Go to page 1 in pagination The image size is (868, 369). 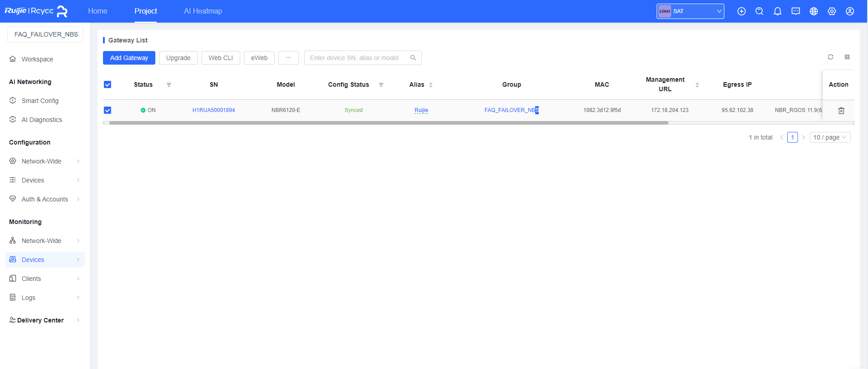(793, 137)
